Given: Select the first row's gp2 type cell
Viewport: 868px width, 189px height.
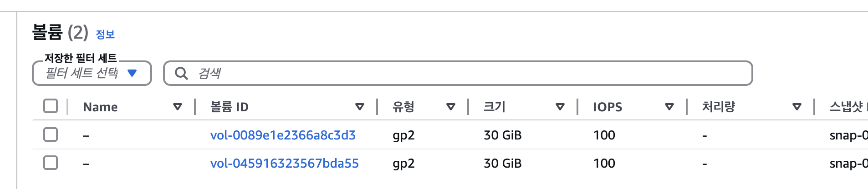Looking at the screenshot, I should pyautogui.click(x=403, y=135).
